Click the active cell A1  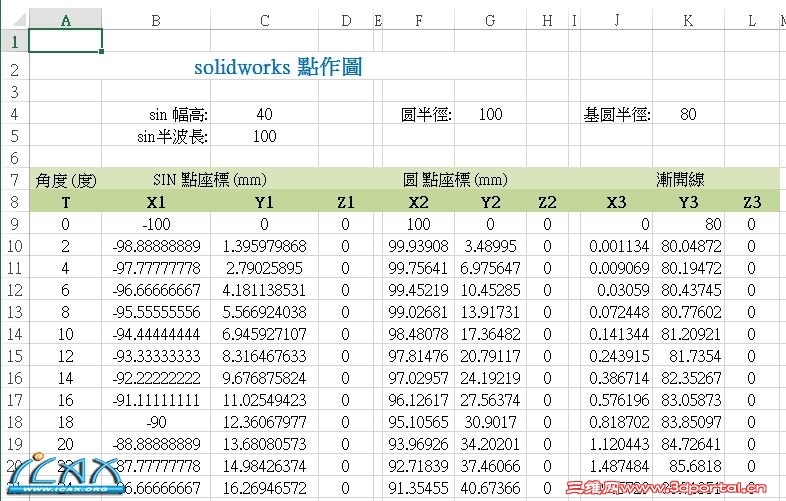point(66,41)
